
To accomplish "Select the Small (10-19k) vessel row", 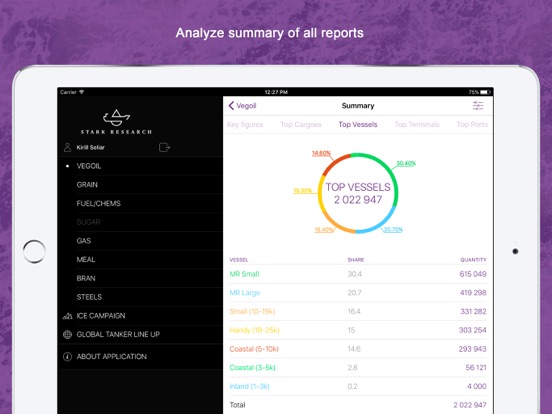I will pos(358,311).
